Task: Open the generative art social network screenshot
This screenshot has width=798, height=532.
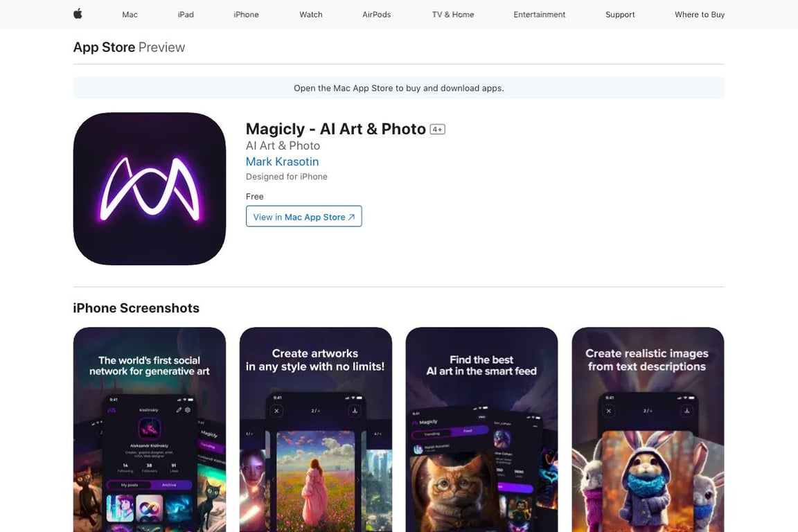Action: (x=150, y=429)
